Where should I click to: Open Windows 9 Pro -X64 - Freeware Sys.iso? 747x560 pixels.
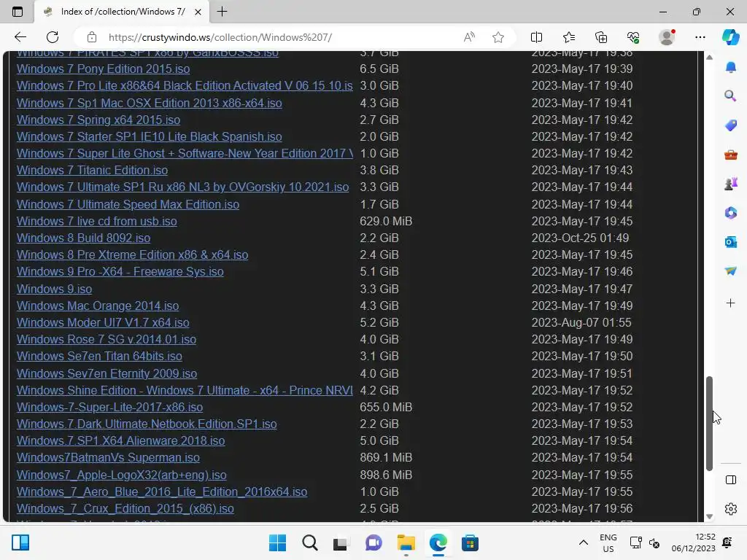click(120, 271)
